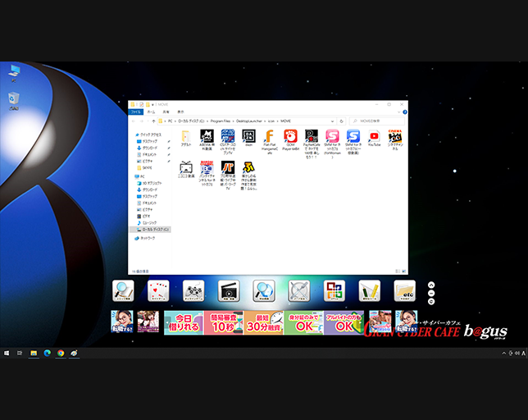Open Google Chrome from the taskbar
Screen dimensions: 528x420
pyautogui.click(x=61, y=353)
